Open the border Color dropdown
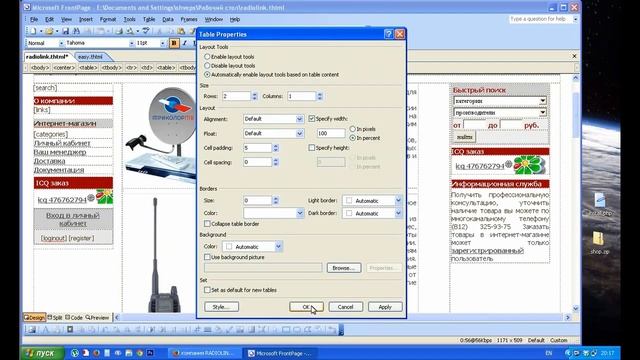640x360 pixels. 300,213
